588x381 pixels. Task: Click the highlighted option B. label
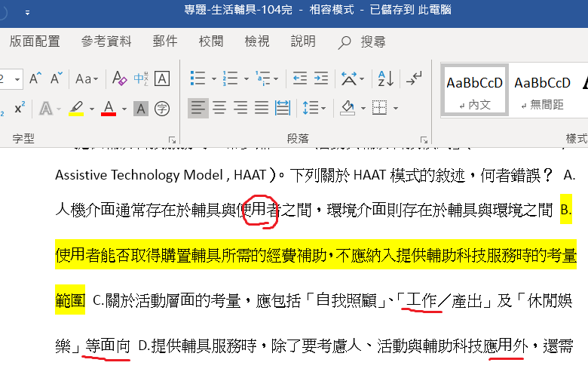566,209
